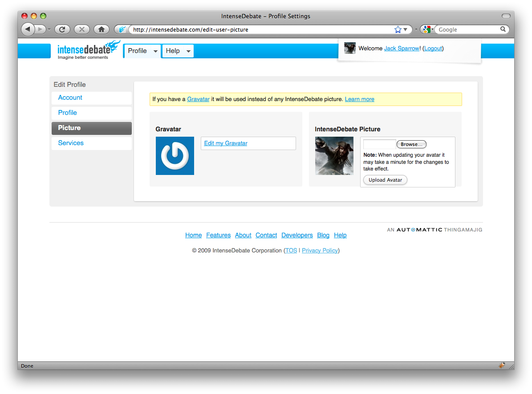
Task: Click the Browse... file button
Action: point(411,144)
